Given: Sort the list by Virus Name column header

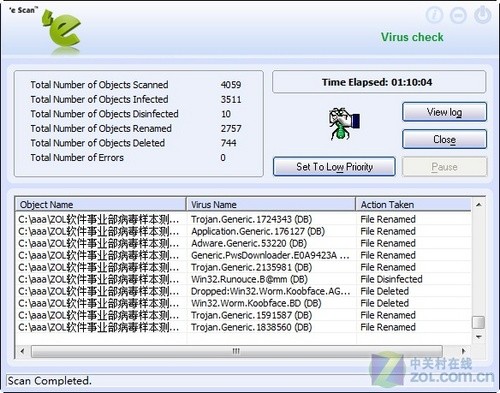Looking at the screenshot, I should [x=271, y=204].
